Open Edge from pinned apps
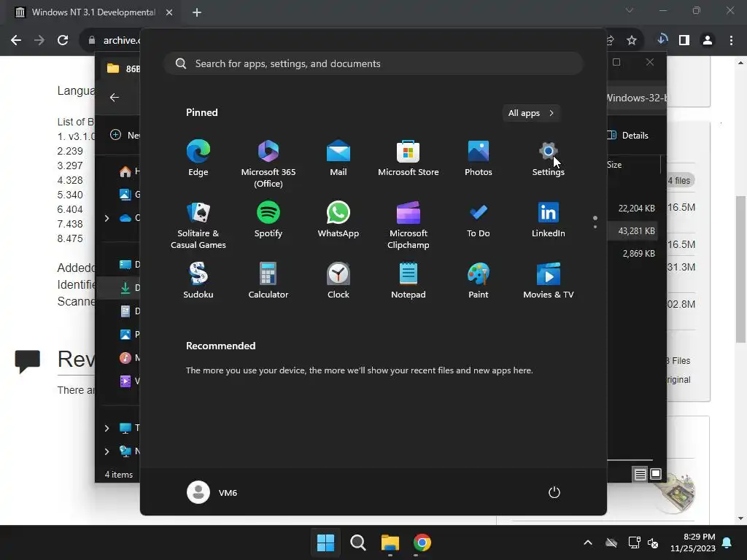The height and width of the screenshot is (560, 747). [198, 158]
